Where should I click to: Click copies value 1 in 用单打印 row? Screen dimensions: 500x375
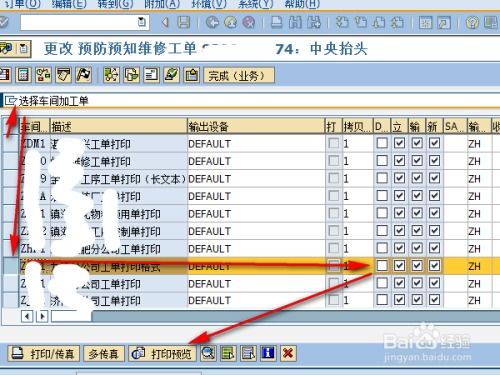click(x=357, y=214)
